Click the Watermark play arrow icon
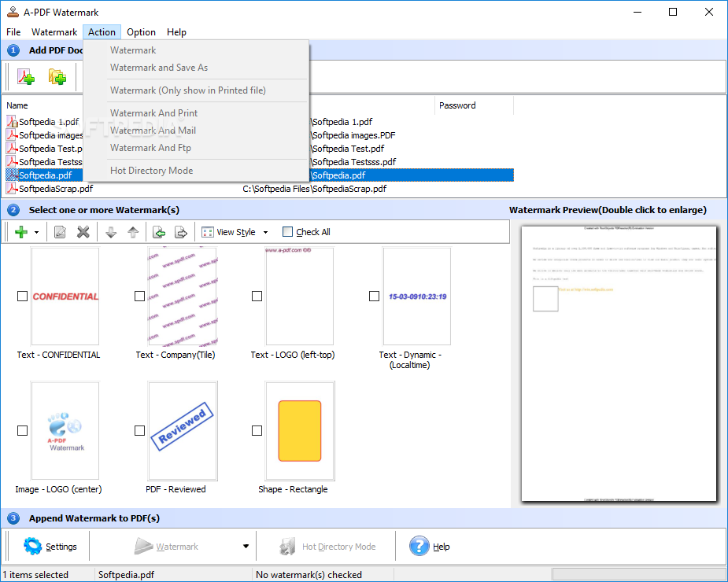Screen dimensions: 728x582 pyautogui.click(x=143, y=547)
